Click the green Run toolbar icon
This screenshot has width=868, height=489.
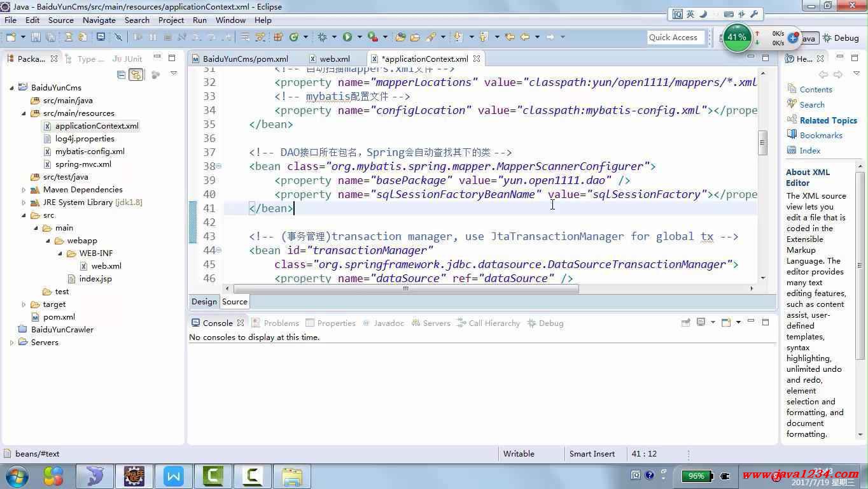[347, 38]
